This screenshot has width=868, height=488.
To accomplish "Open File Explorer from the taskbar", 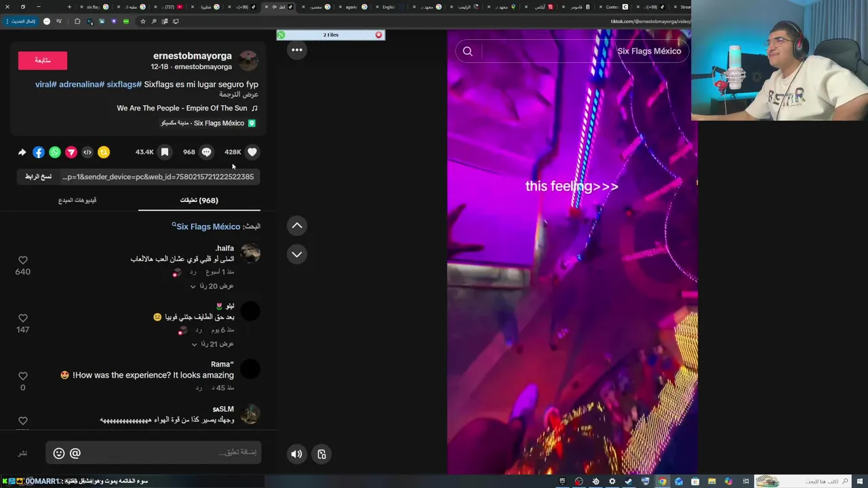I will pos(712,481).
